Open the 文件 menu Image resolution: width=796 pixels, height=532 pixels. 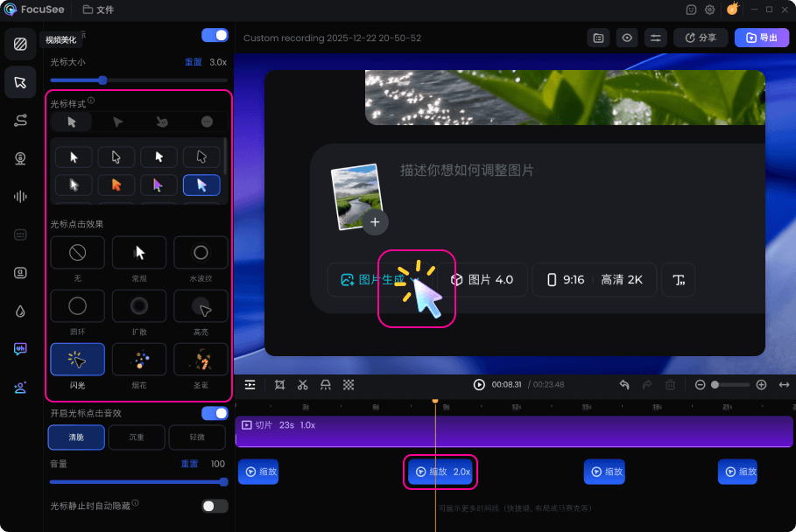click(x=98, y=10)
